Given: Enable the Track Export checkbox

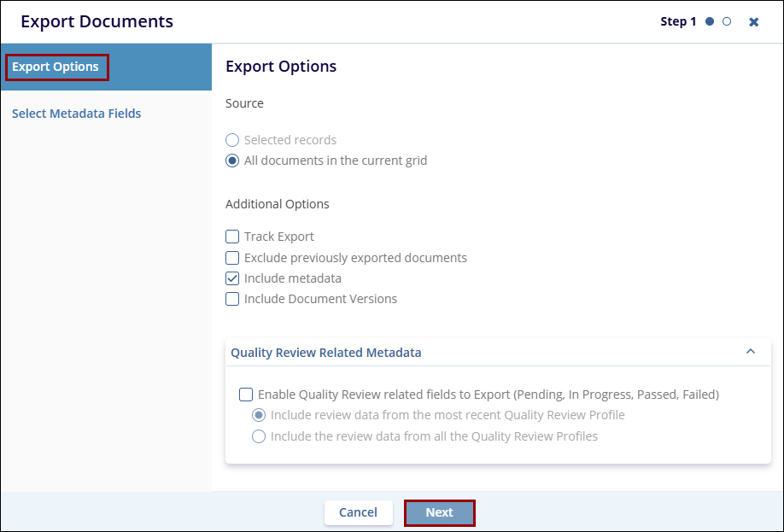Looking at the screenshot, I should coord(232,237).
